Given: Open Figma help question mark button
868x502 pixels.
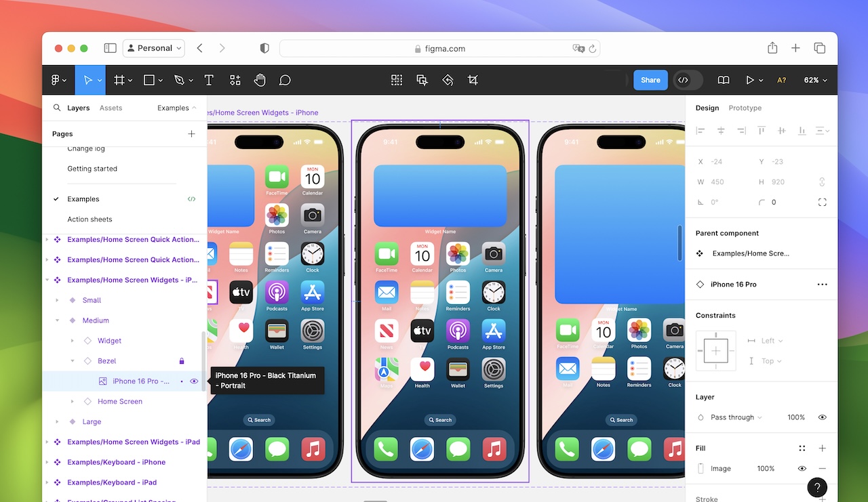Looking at the screenshot, I should (817, 487).
